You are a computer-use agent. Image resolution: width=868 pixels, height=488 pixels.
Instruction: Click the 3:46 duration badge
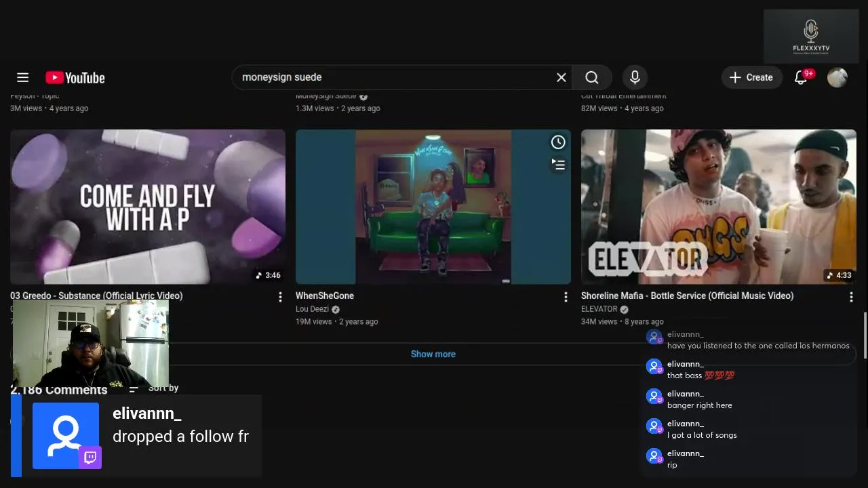[x=268, y=275]
